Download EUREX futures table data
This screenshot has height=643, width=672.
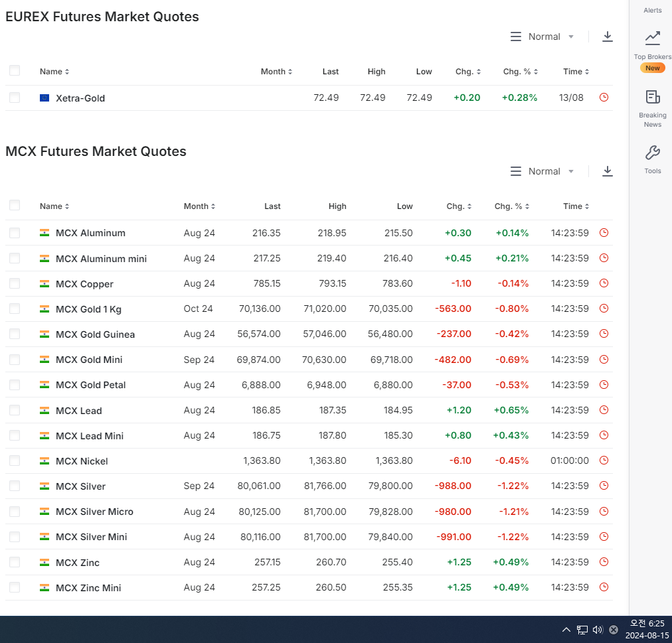[x=607, y=36]
